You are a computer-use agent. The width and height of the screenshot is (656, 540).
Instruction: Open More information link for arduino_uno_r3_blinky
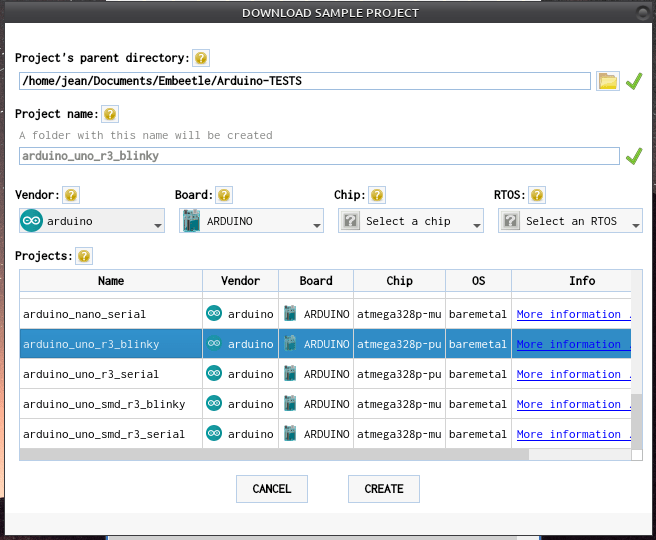click(574, 344)
